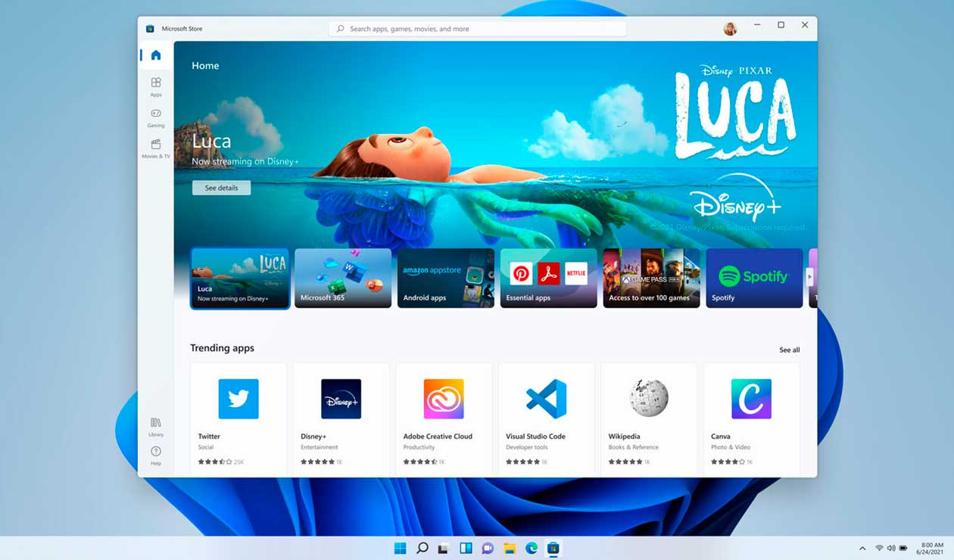Click the Microsoft Store taskbar icon

(x=553, y=548)
